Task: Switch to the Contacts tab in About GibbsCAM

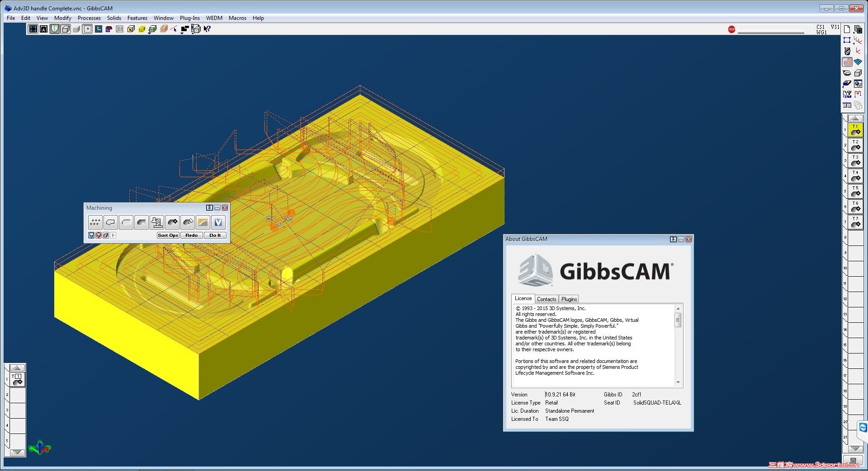Action: click(x=547, y=299)
